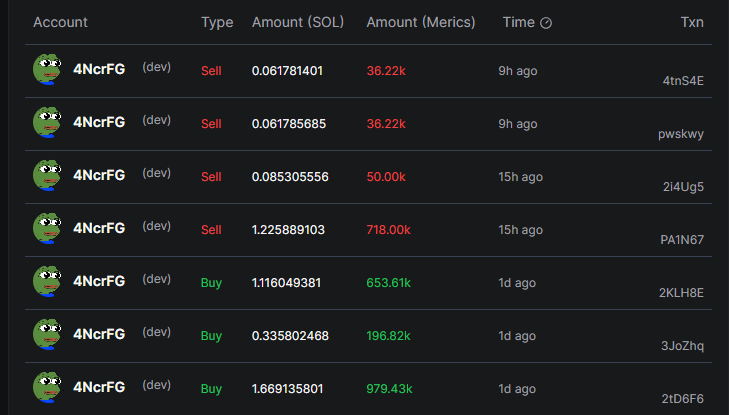Click the Txn column header
This screenshot has width=729, height=415.
pyautogui.click(x=692, y=22)
